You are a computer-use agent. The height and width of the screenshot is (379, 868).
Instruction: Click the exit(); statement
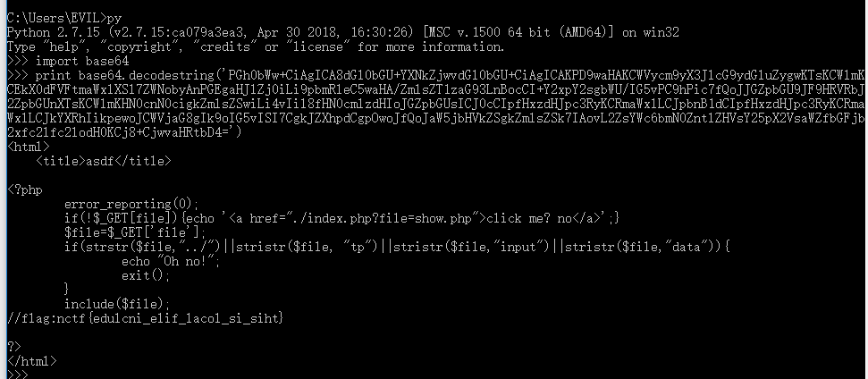tap(147, 274)
